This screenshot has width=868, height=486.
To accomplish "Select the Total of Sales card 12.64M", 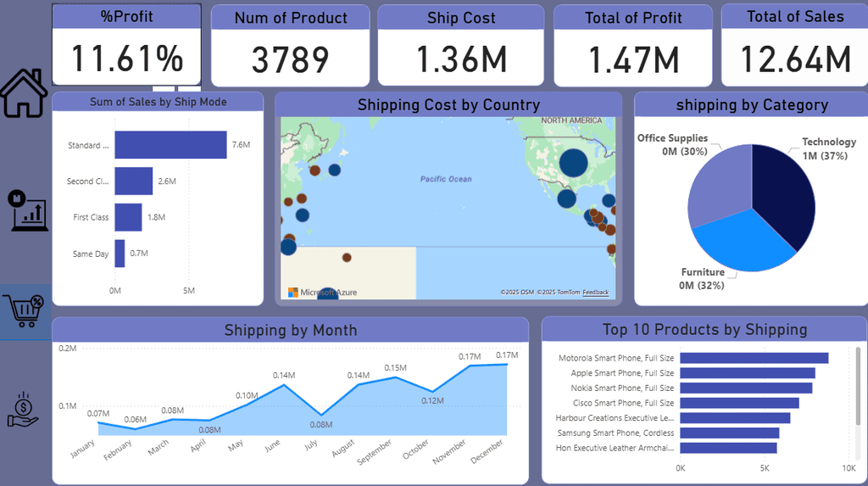I will point(795,46).
